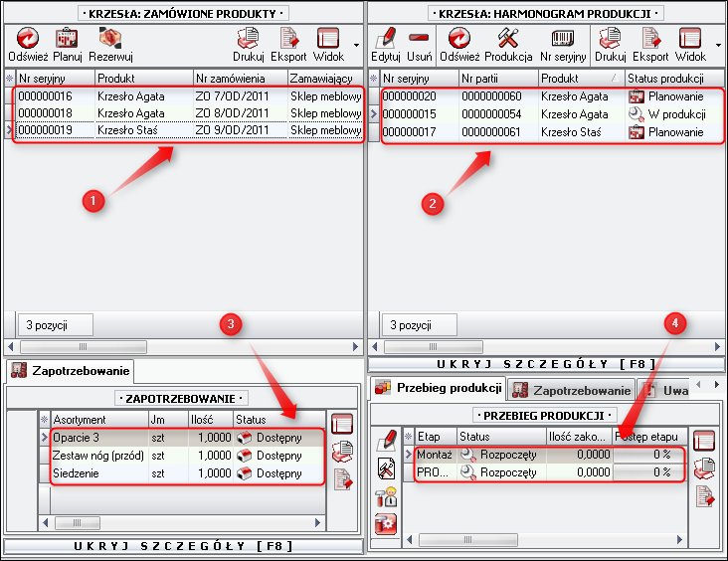Click left Ukryj szczegóły [F8] bar
Viewport: 728px width, 561px height.
pyautogui.click(x=183, y=546)
